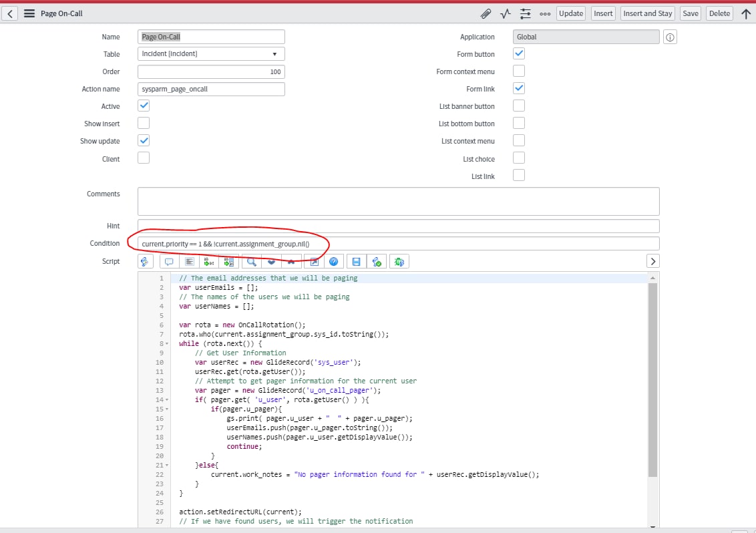The width and height of the screenshot is (756, 533).
Task: Click the Application info icon
Action: (x=671, y=37)
